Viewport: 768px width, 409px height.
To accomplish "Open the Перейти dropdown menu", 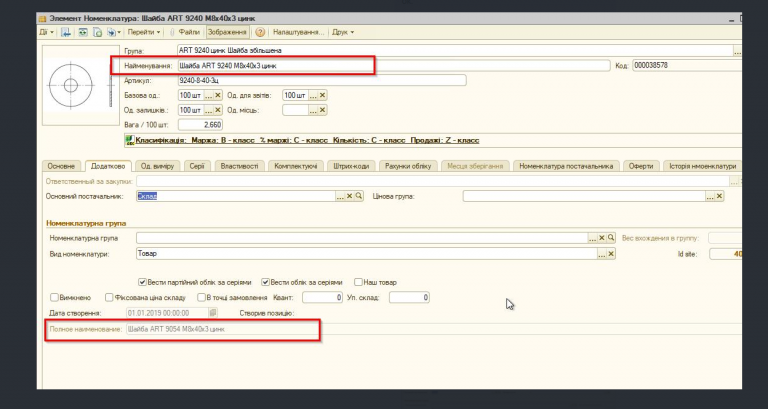I will point(144,32).
